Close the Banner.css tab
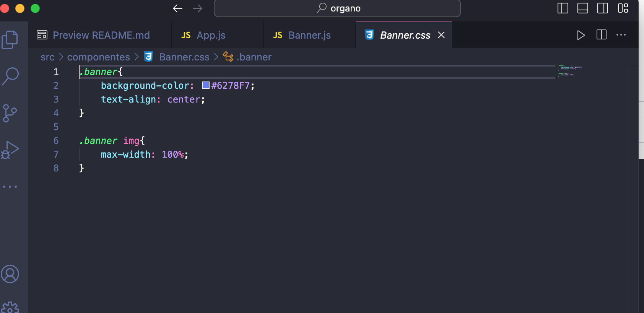Viewport: 644px width, 313px height. click(441, 35)
